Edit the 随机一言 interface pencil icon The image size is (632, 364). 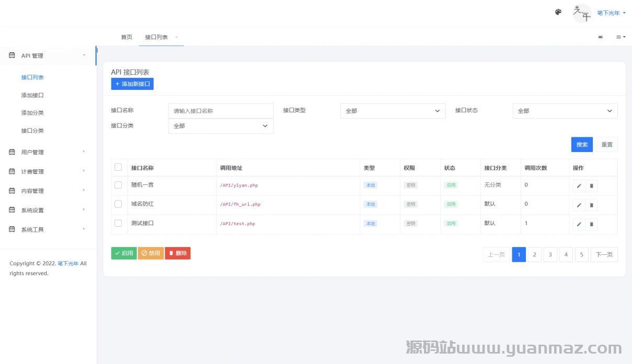pos(579,186)
